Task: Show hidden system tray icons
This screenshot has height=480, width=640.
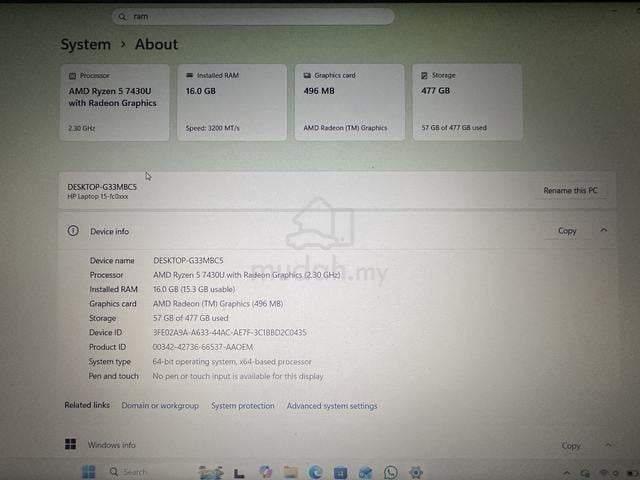Action: pos(567,473)
